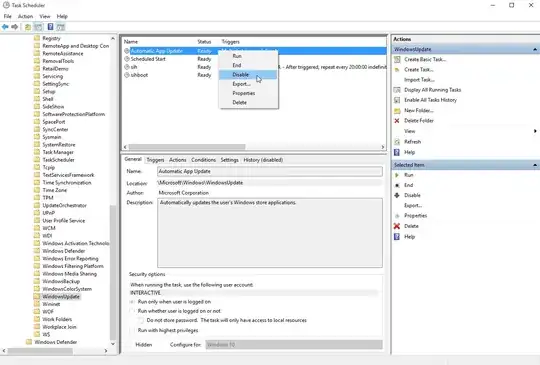Screen dimensions: 540x365
Task: Choose Delete in the context menu
Action: point(248,103)
